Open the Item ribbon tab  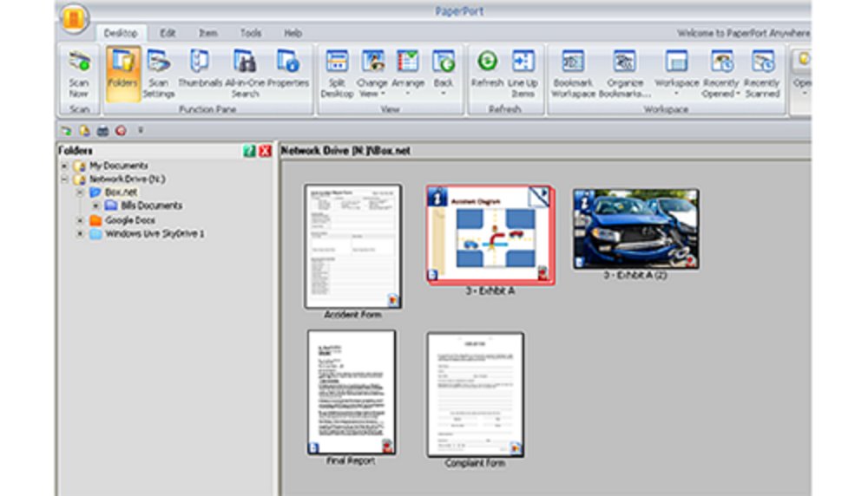point(208,33)
